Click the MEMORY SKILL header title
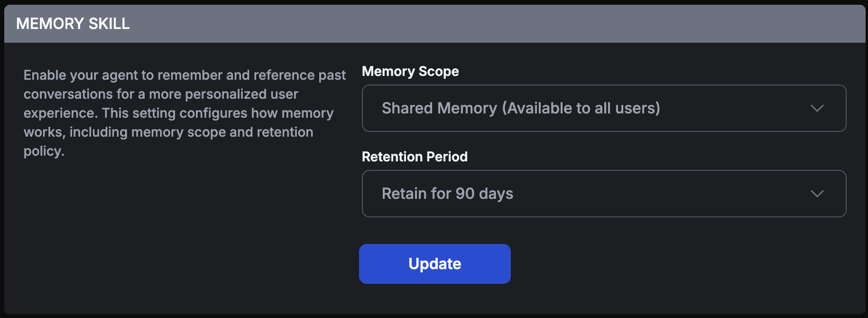The width and height of the screenshot is (868, 318). click(73, 24)
